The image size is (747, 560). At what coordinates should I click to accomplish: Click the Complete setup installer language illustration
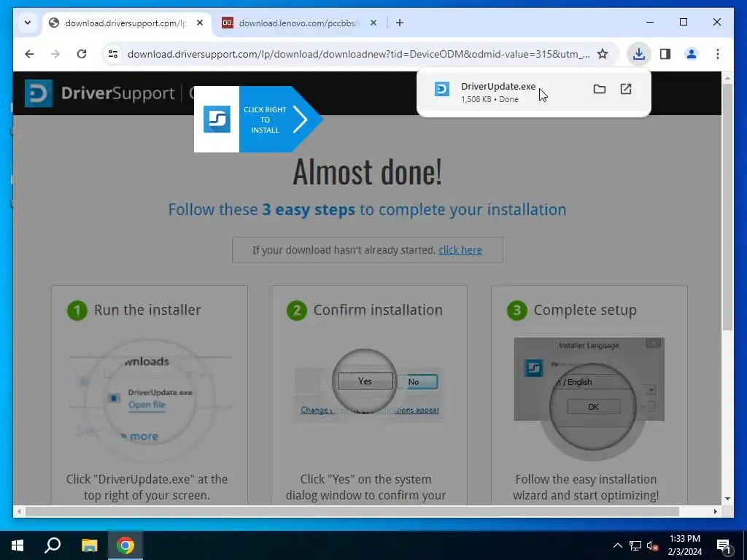[x=589, y=397]
